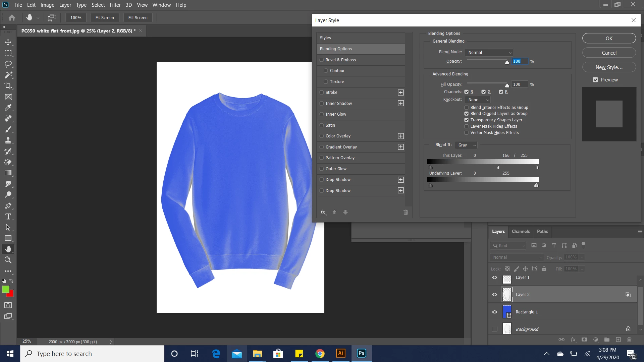Viewport: 644px width, 362px height.
Task: Switch to the Channels tab
Action: 521,231
